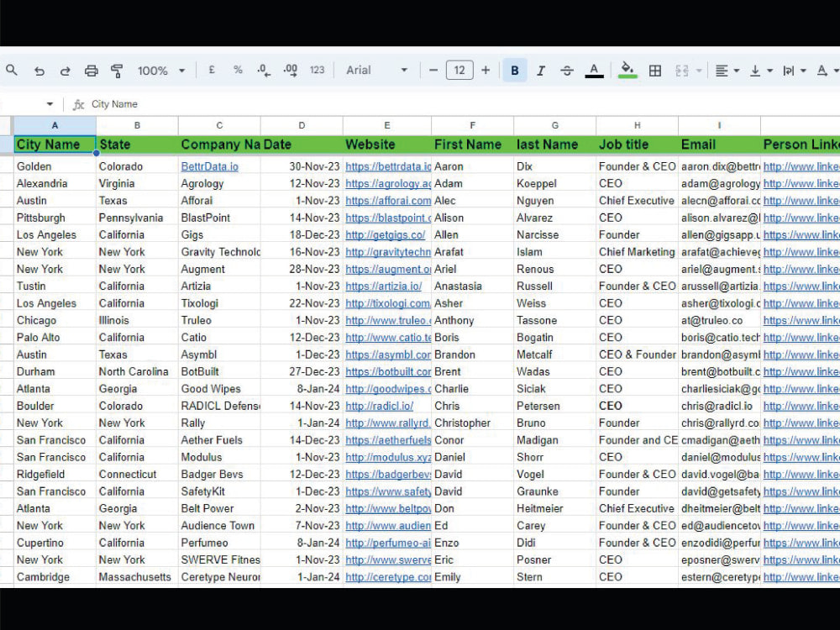The image size is (840, 630).
Task: Undo the last action
Action: coord(39,71)
